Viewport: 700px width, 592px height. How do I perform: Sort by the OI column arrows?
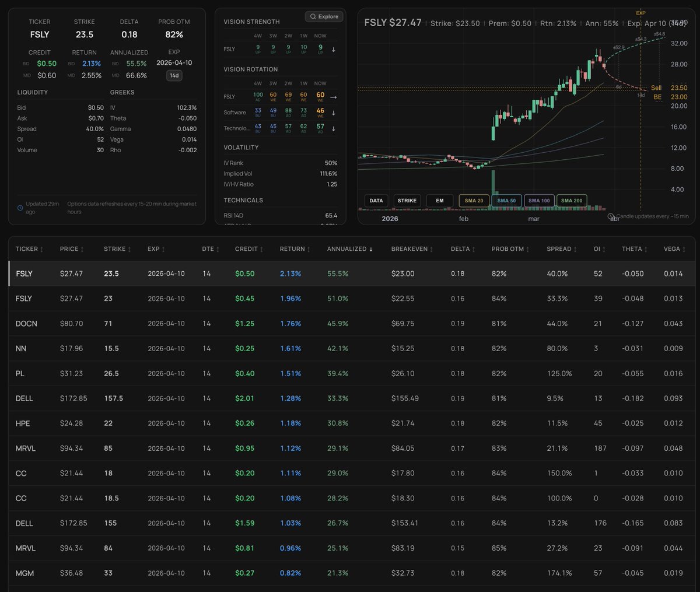click(x=604, y=250)
